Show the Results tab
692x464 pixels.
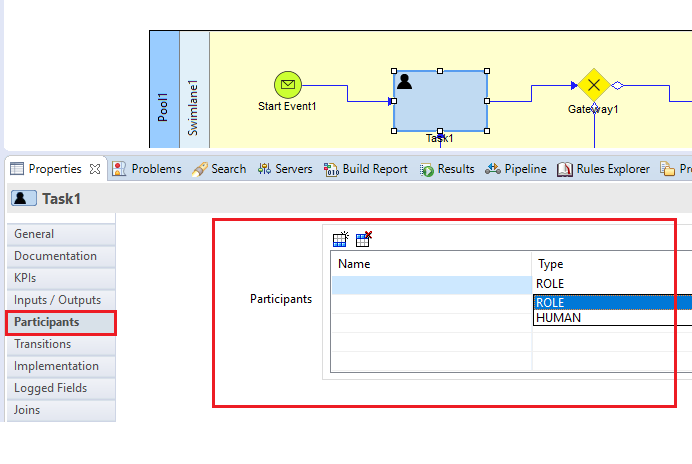[x=447, y=169]
